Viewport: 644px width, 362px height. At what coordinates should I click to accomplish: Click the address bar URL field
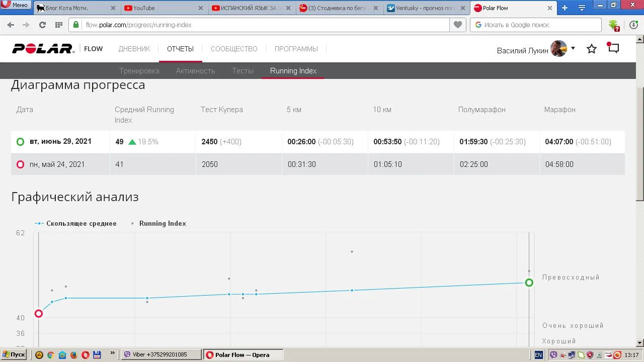267,25
